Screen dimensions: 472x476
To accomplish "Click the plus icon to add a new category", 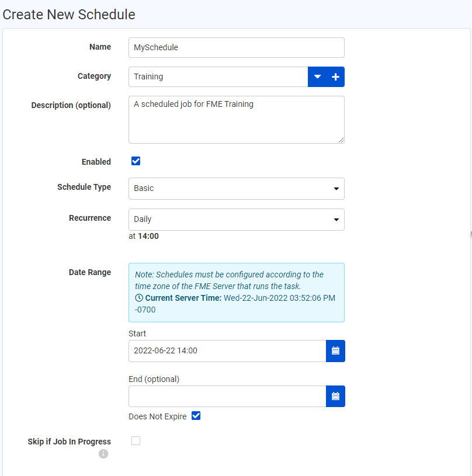I will tap(335, 77).
